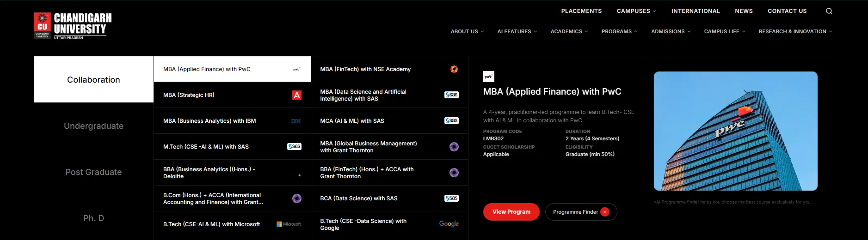The image size is (868, 240).
Task: Click the SAS logo beside M.Tech CSE-AI & ML
Action: click(294, 147)
